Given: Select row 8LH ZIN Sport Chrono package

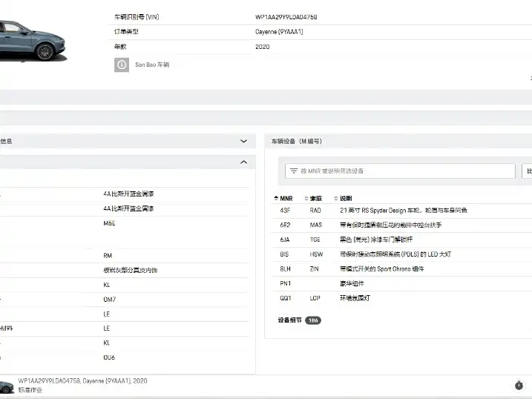Looking at the screenshot, I should tap(401, 268).
